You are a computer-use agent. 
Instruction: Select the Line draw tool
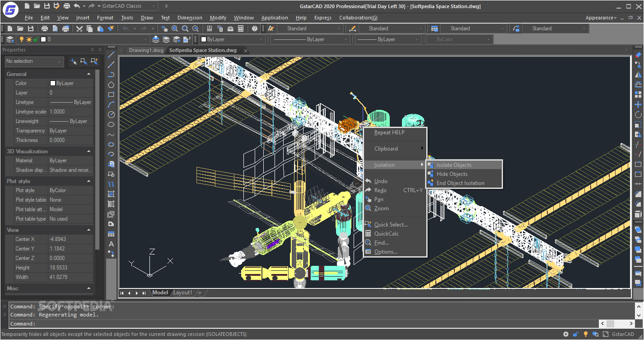[111, 55]
